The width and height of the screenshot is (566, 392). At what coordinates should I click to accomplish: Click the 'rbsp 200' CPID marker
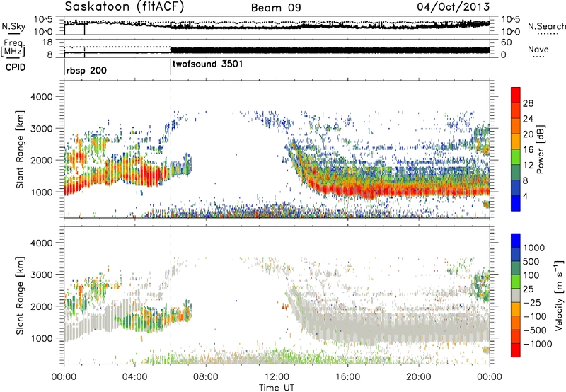click(86, 70)
